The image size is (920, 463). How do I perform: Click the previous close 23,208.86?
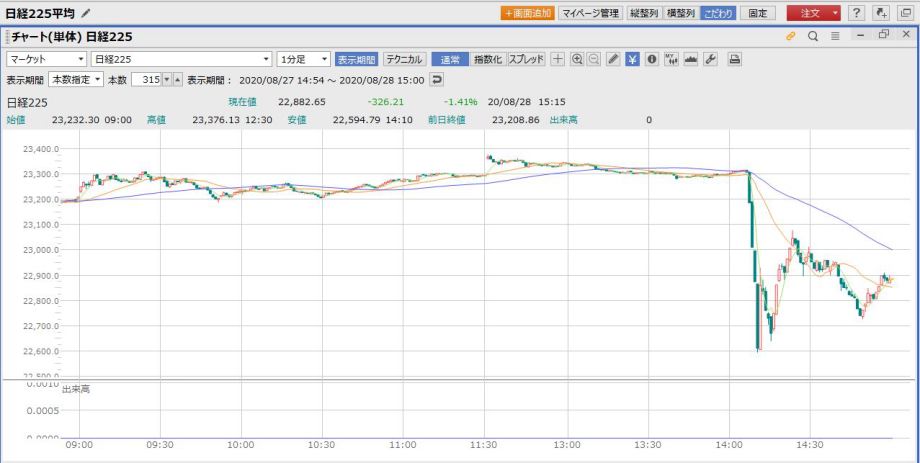[x=516, y=120]
